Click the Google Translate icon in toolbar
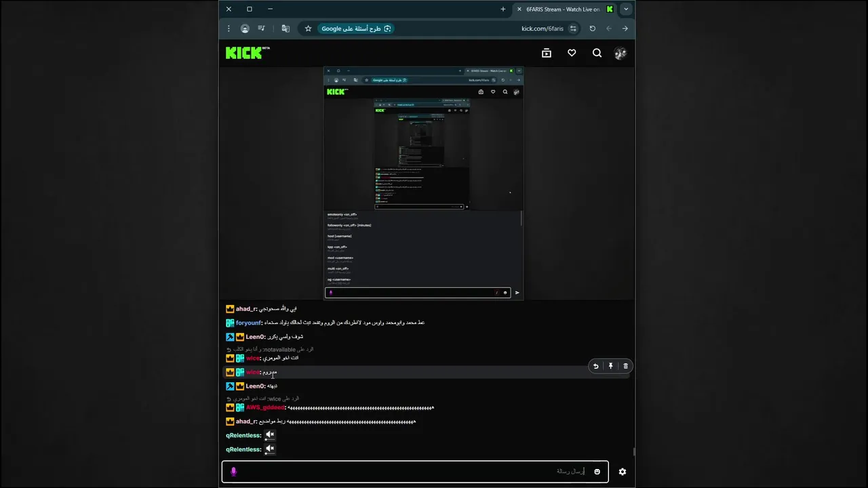This screenshot has height=488, width=868. [285, 28]
